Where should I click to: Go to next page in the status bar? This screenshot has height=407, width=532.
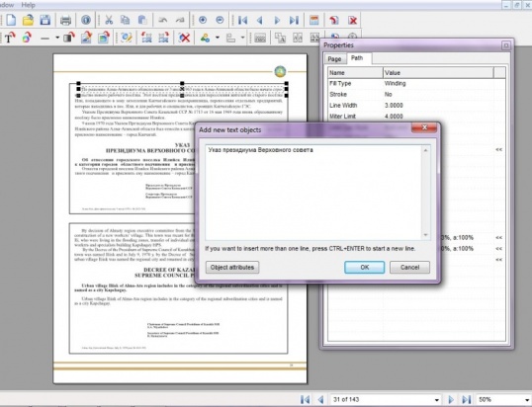coord(451,399)
